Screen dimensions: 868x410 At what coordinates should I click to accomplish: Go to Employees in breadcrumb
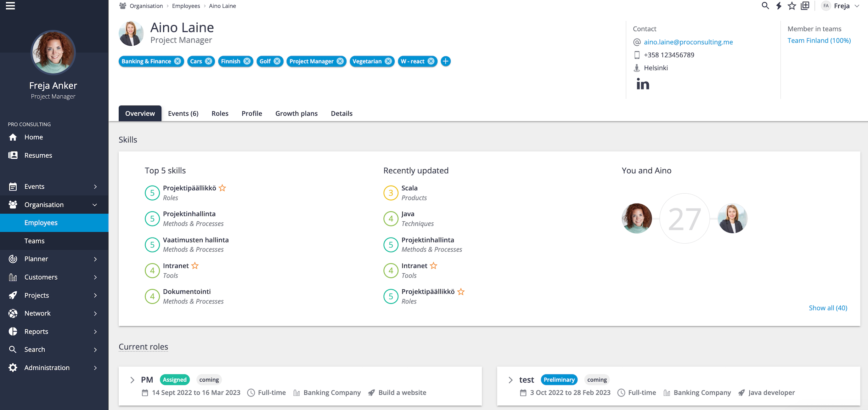tap(186, 6)
